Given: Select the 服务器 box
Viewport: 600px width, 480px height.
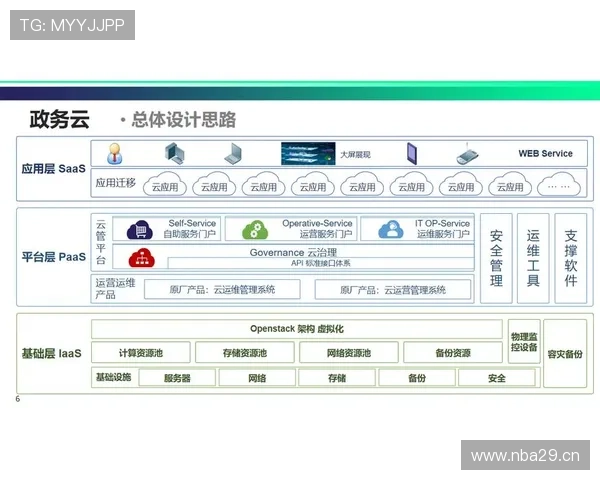Looking at the screenshot, I should (x=177, y=378).
